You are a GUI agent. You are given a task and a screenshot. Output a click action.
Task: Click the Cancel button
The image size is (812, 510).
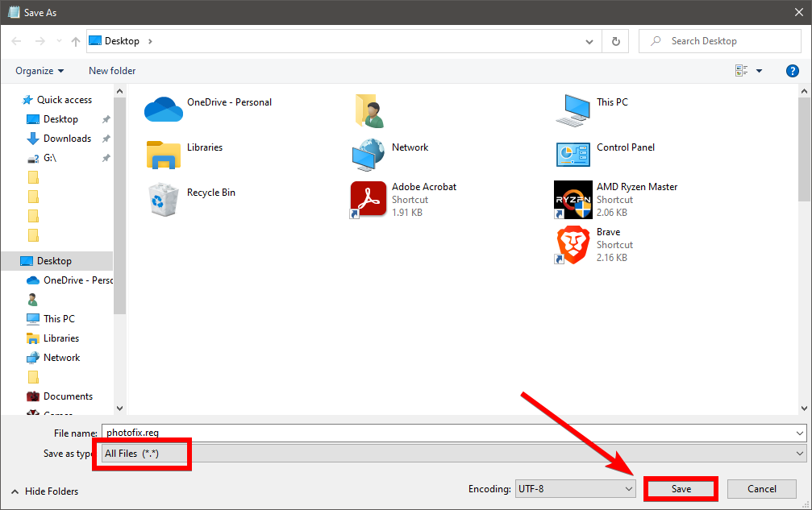(761, 488)
